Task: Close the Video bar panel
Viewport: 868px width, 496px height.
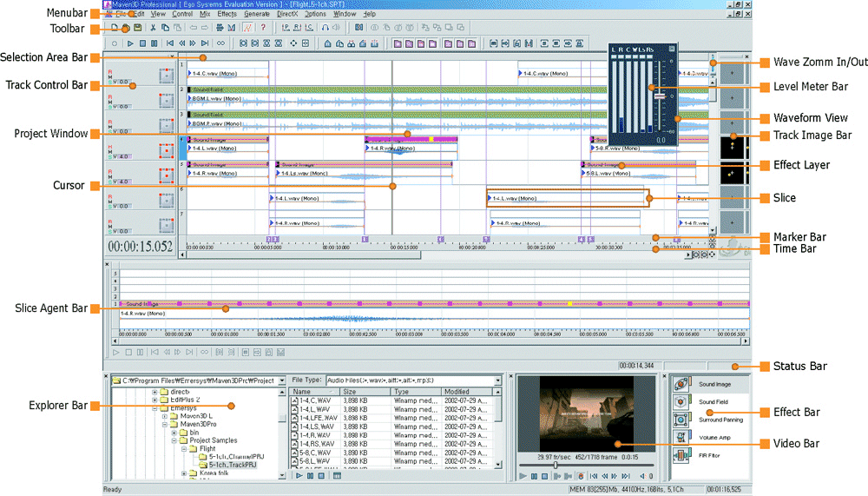Action: 511,376
